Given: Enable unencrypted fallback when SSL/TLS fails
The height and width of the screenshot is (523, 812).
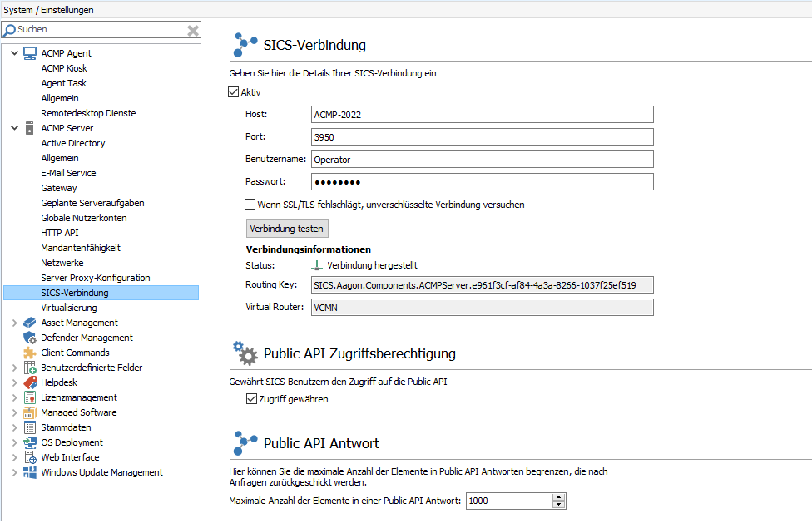Looking at the screenshot, I should pyautogui.click(x=249, y=204).
